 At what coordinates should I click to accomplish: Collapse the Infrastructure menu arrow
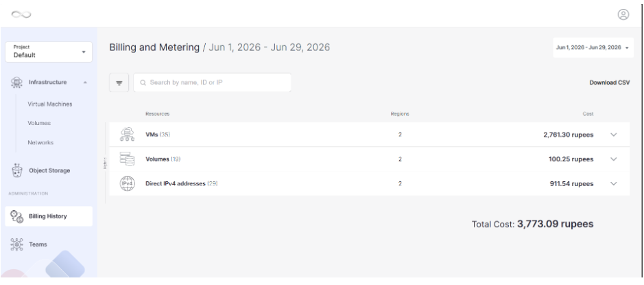pyautogui.click(x=85, y=82)
